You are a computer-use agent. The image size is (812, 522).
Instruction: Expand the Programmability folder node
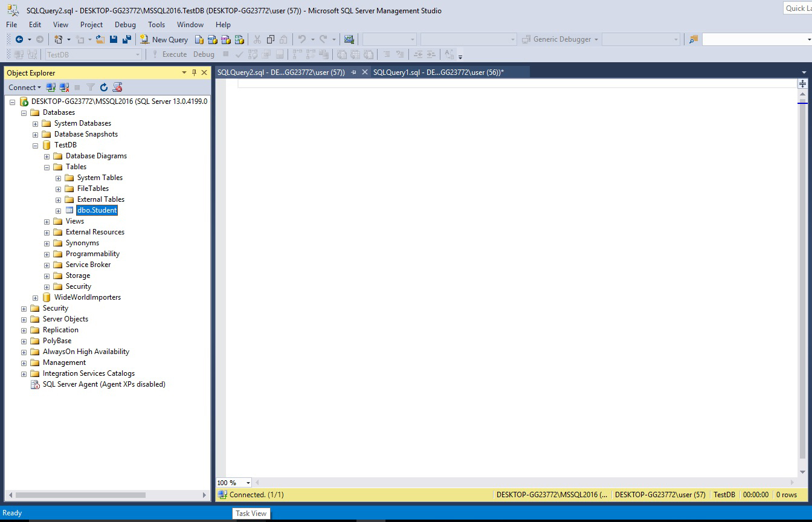(47, 254)
